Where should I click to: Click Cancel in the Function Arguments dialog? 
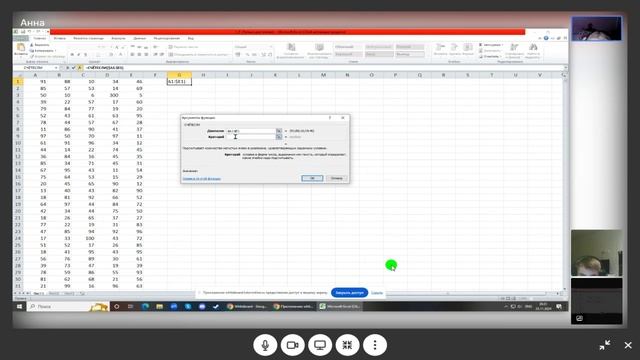(x=337, y=178)
